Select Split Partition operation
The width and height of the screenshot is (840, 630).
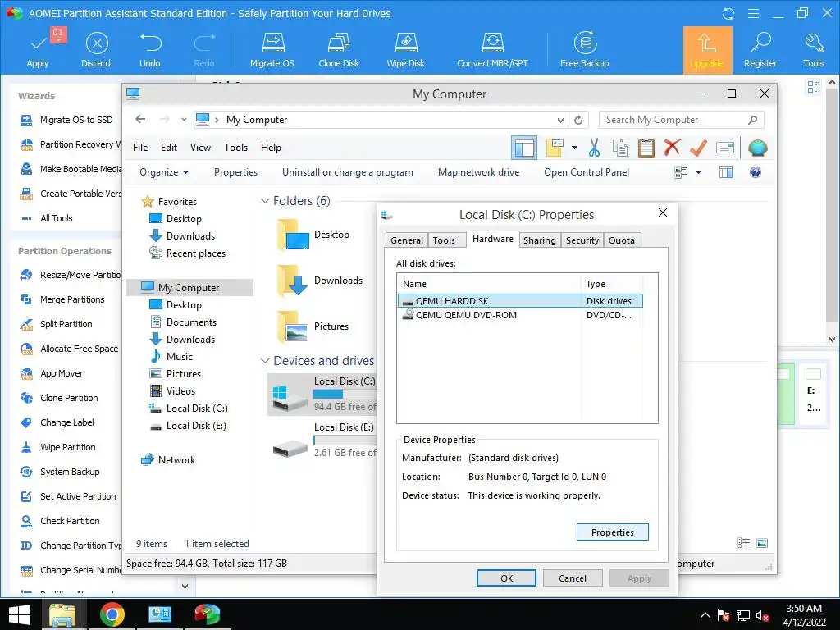coord(56,324)
